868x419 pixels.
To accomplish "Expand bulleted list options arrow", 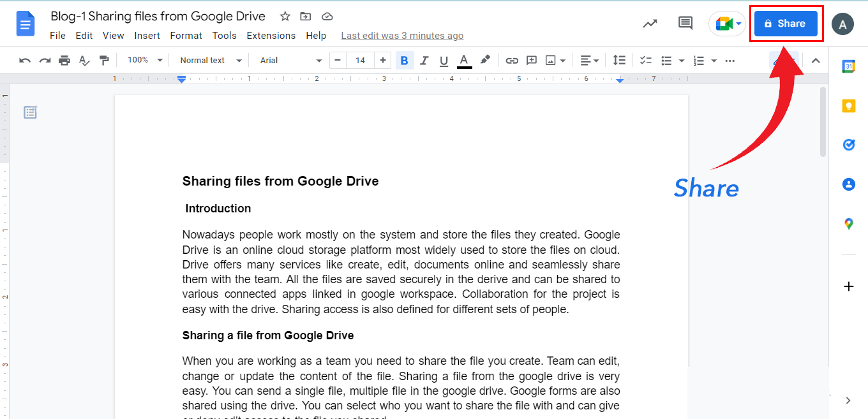I will point(682,61).
